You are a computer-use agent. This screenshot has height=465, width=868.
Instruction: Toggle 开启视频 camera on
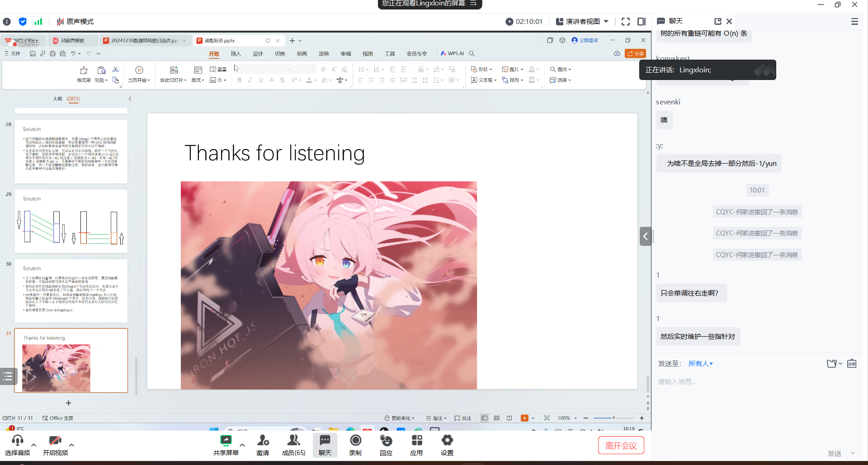(x=55, y=446)
